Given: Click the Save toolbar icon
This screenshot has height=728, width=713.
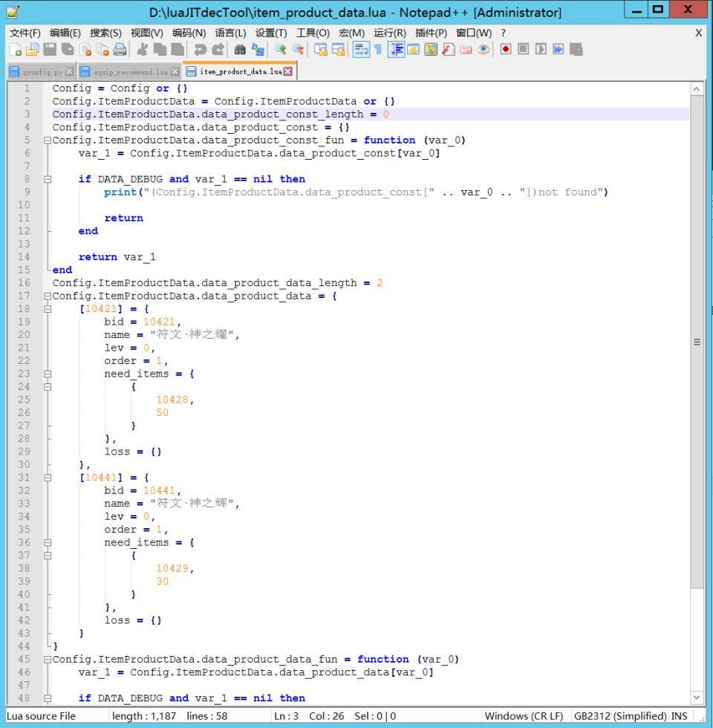Looking at the screenshot, I should pyautogui.click(x=50, y=50).
